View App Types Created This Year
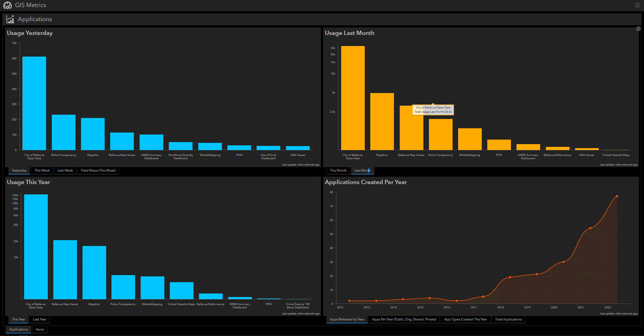This screenshot has width=644, height=336. click(465, 319)
